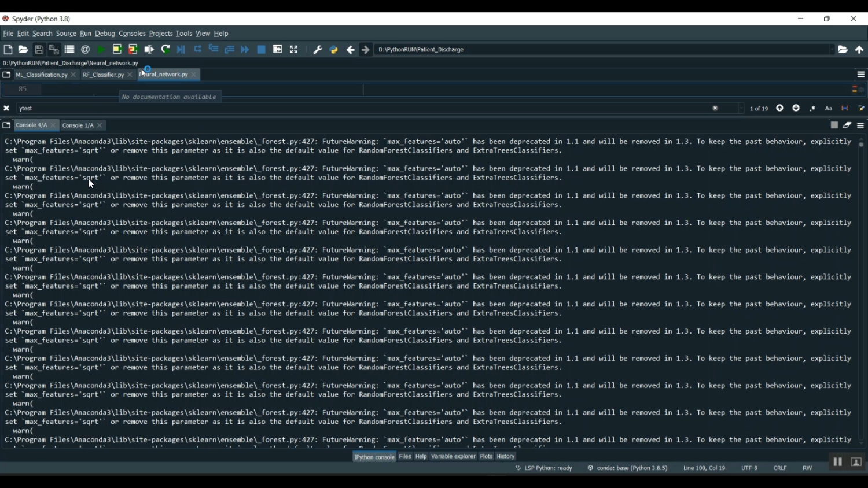Expand the working directory path dropdown
Screen dimensions: 868x488
pyautogui.click(x=832, y=50)
